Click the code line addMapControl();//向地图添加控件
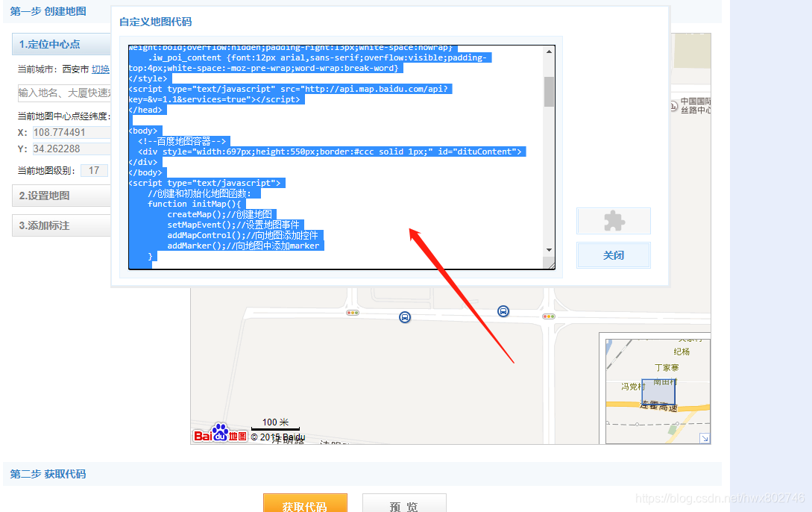Image resolution: width=812 pixels, height=512 pixels. click(x=243, y=235)
